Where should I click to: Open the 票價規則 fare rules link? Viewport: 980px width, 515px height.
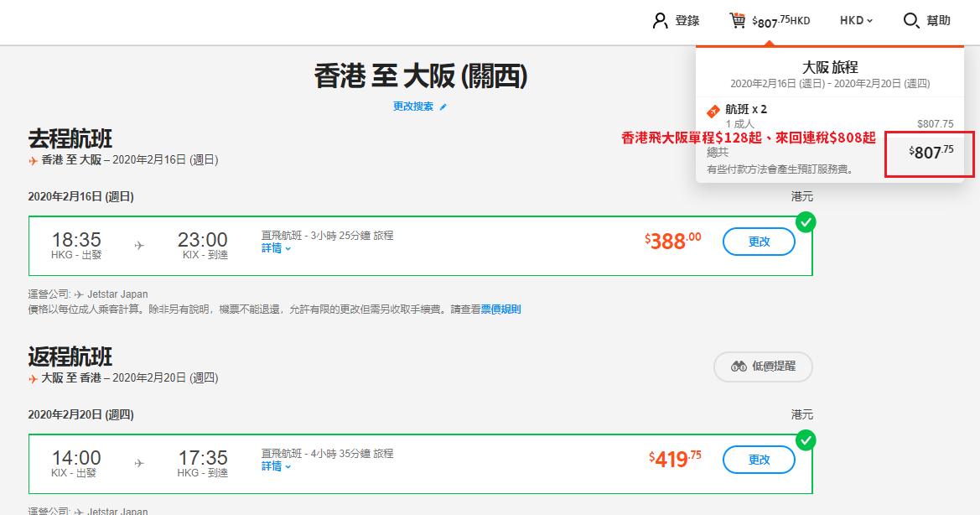(500, 310)
